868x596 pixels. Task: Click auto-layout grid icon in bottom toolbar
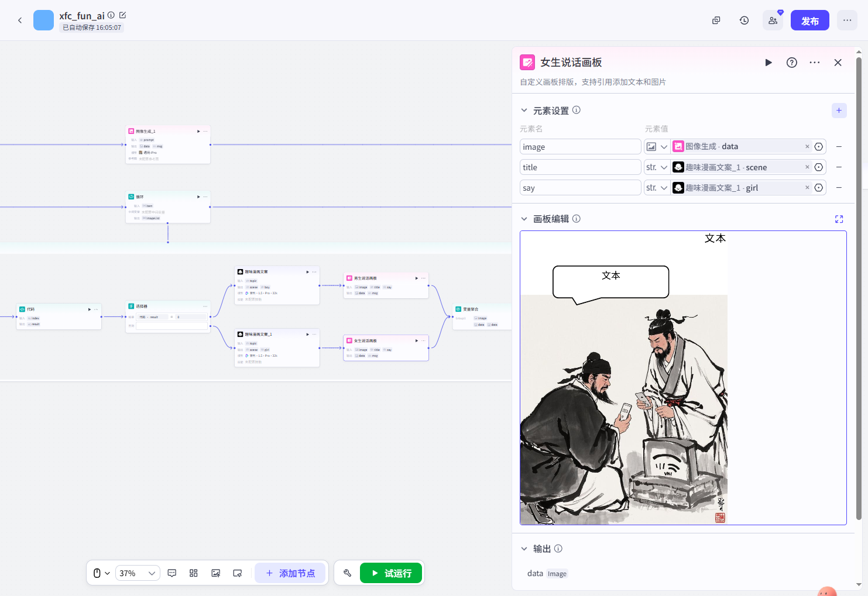194,573
